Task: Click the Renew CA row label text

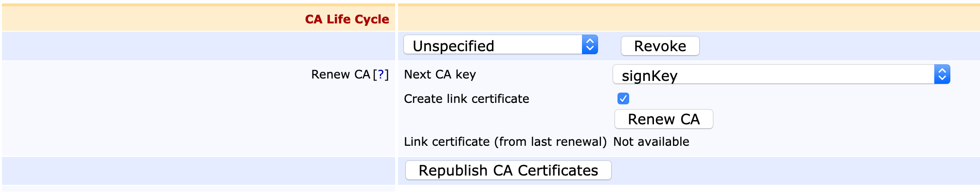Action: (341, 75)
